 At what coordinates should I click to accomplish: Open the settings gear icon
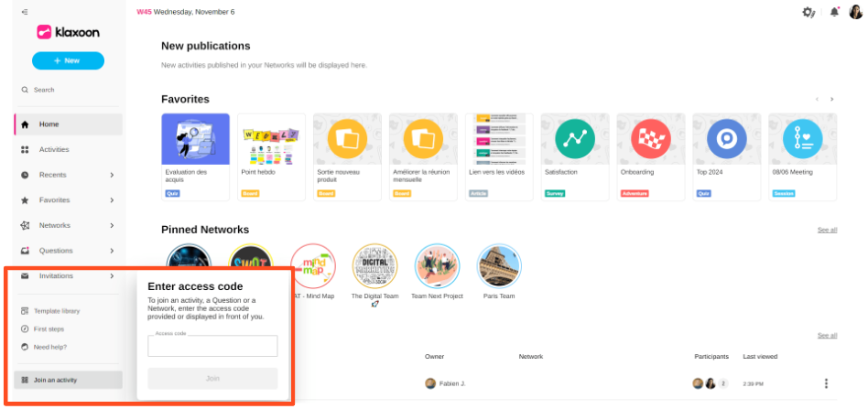(808, 12)
